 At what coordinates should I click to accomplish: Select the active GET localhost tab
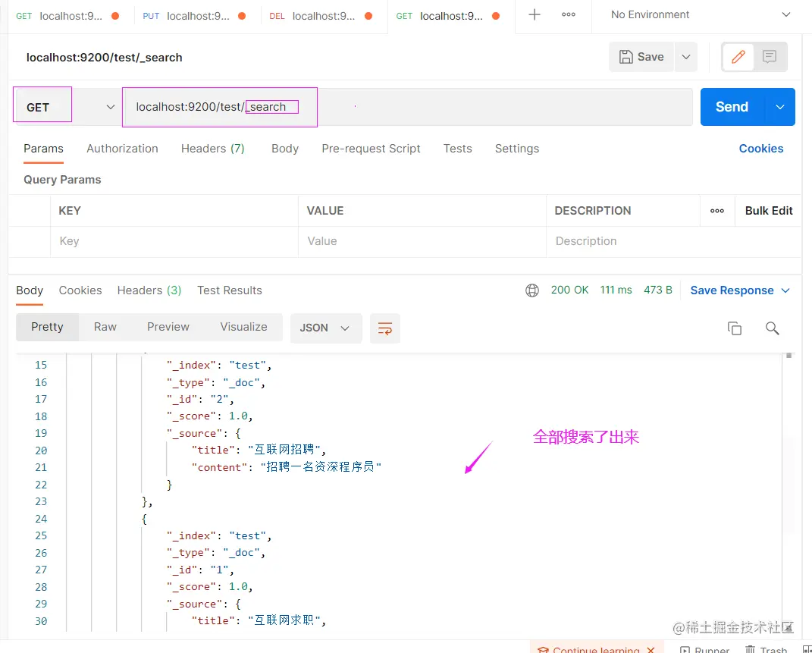tap(448, 16)
